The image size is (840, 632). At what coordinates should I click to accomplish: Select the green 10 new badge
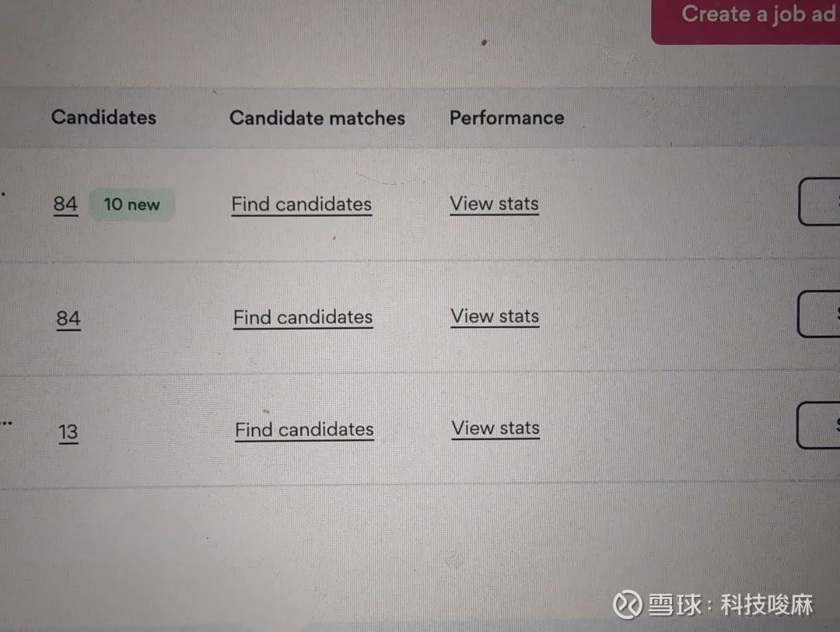(131, 204)
